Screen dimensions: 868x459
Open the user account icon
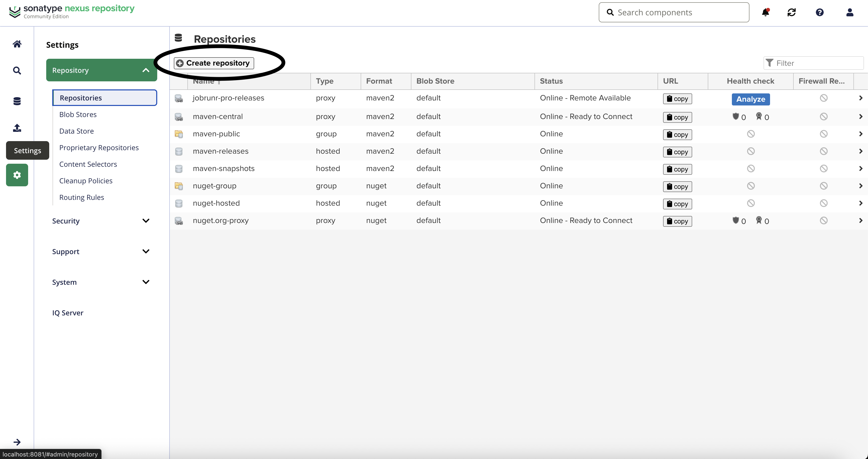(849, 13)
